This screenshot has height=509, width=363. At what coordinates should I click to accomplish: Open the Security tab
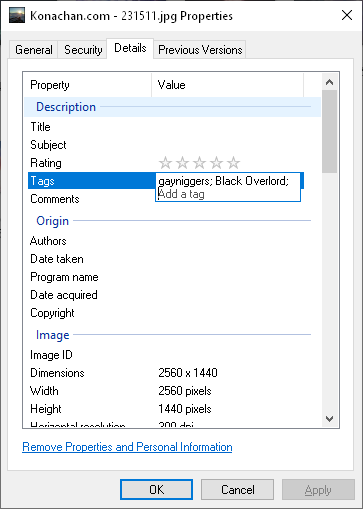coord(83,50)
